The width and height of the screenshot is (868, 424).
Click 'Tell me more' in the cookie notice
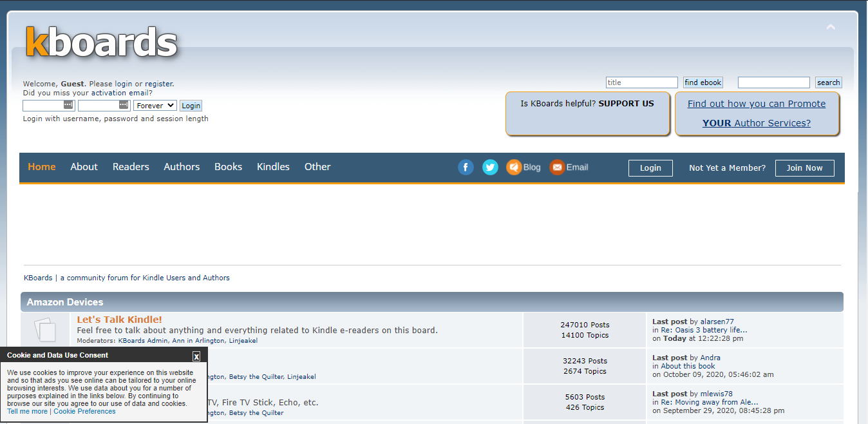coord(28,411)
